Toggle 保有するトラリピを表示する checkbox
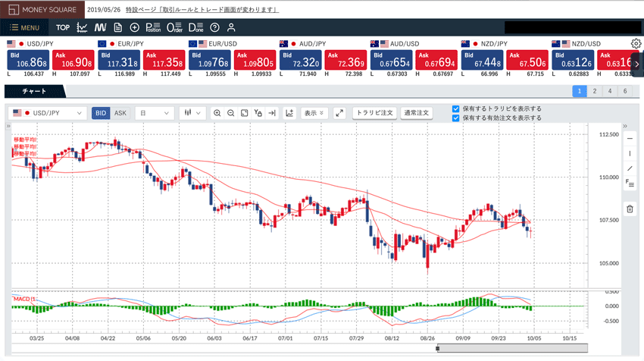The height and width of the screenshot is (361, 644). click(455, 108)
